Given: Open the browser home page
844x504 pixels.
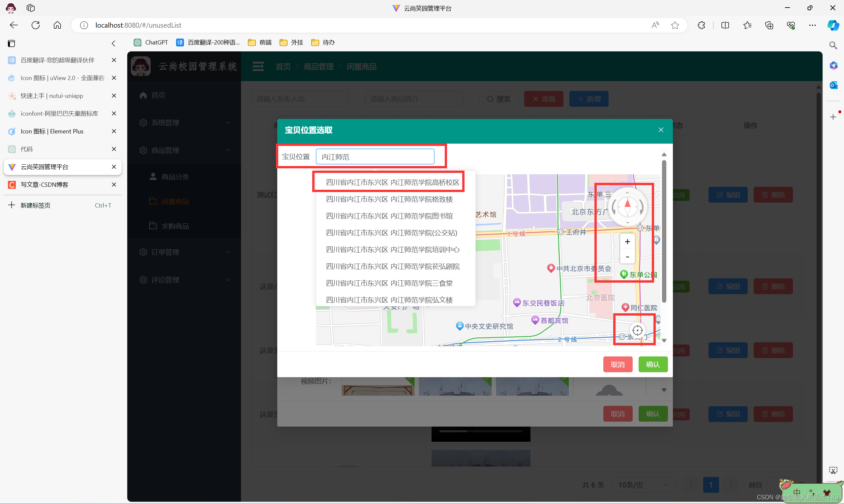Looking at the screenshot, I should pos(57,25).
